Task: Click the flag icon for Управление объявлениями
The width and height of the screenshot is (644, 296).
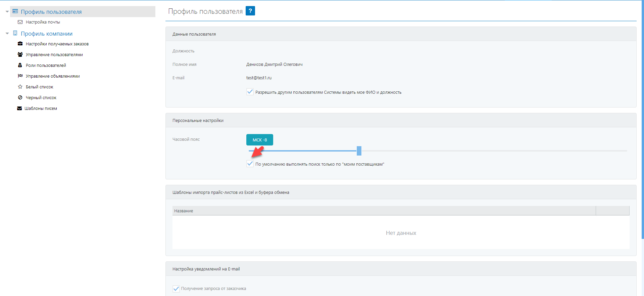Action: (20, 76)
